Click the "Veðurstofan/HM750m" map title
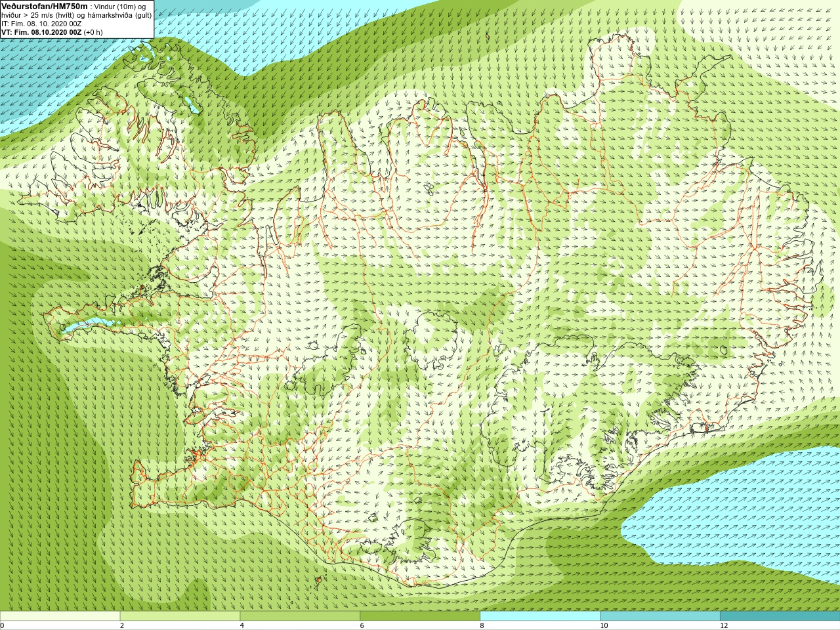The height and width of the screenshot is (630, 840). pyautogui.click(x=44, y=6)
